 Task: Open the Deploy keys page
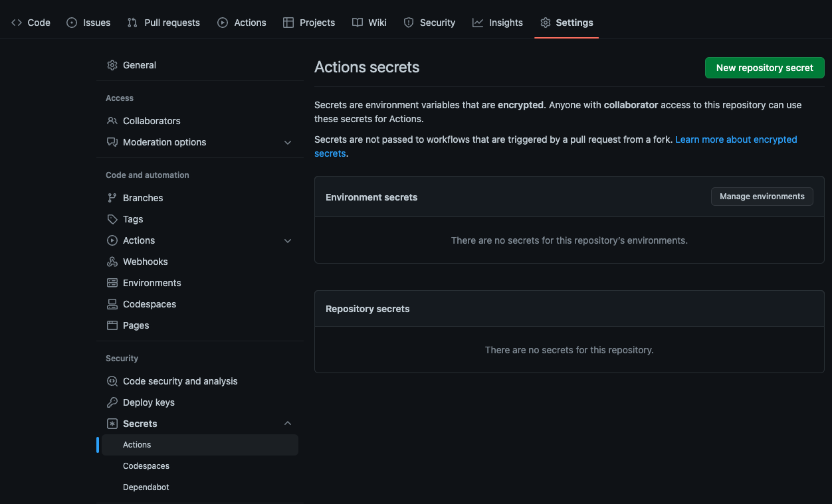click(x=199, y=402)
